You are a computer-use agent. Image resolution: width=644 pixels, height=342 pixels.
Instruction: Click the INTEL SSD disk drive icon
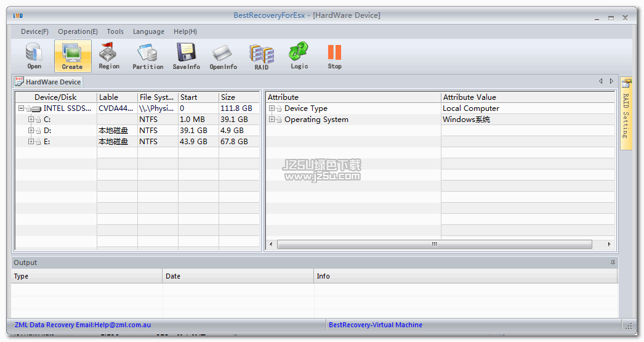tap(36, 109)
